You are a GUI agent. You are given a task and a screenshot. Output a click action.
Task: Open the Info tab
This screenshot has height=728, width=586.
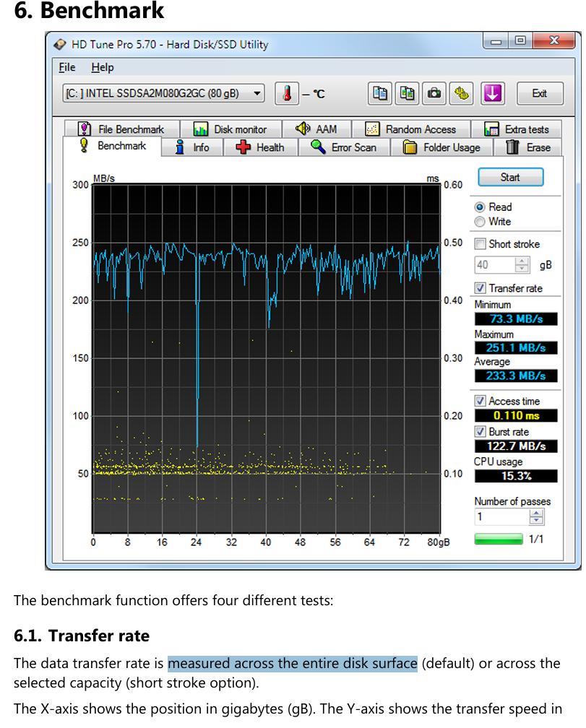click(192, 147)
